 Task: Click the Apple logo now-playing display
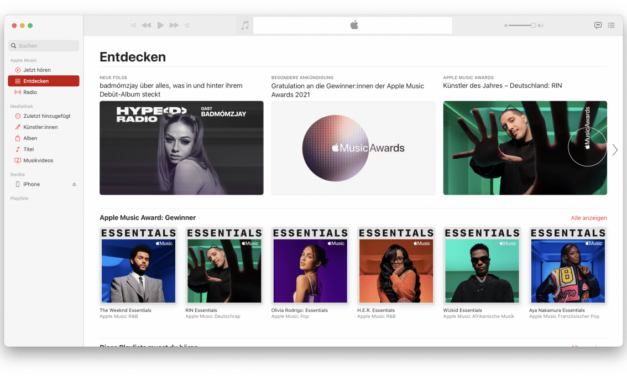(x=353, y=25)
